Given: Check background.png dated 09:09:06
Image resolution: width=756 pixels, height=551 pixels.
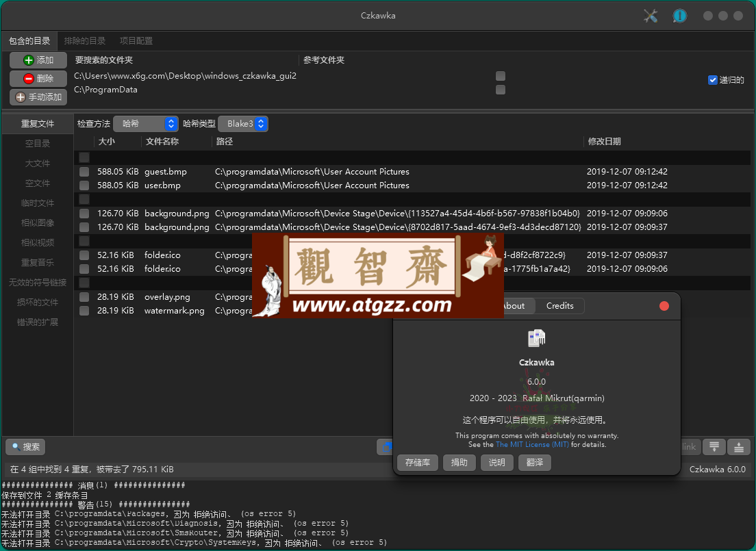Looking at the screenshot, I should click(x=84, y=214).
